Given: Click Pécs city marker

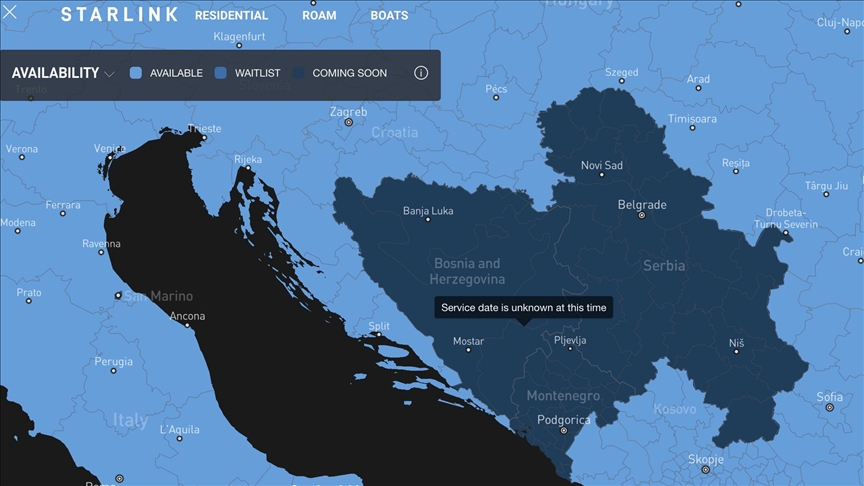Looking at the screenshot, I should click(496, 98).
